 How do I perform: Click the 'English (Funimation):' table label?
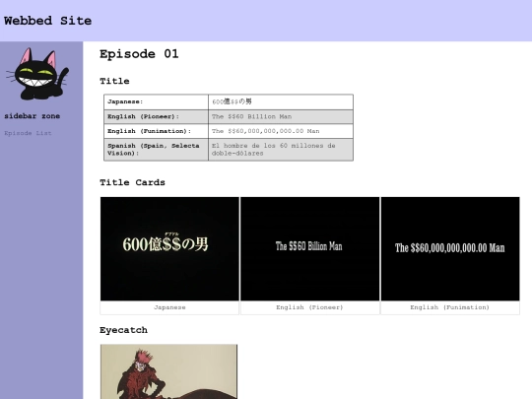point(150,131)
